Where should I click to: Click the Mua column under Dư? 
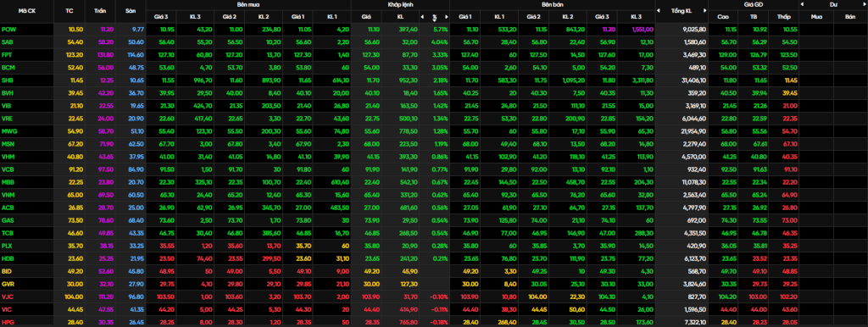point(816,17)
